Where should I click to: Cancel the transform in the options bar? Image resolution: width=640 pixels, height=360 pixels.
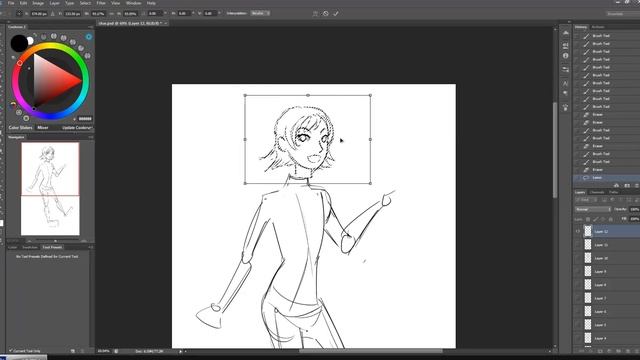(325, 13)
